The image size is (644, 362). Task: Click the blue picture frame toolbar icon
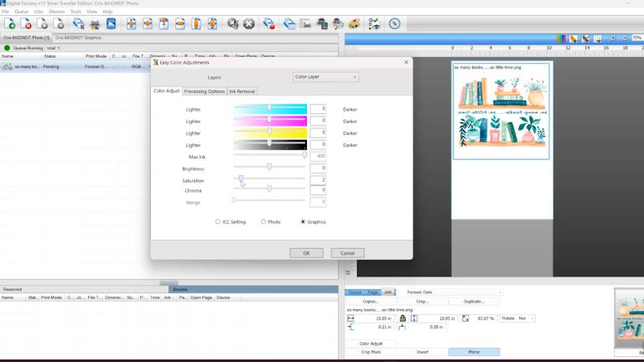coord(111,23)
